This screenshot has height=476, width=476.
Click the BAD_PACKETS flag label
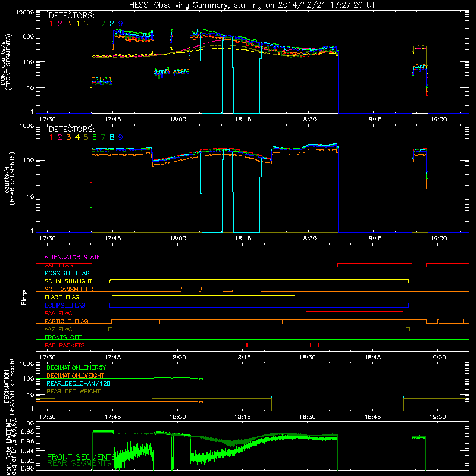pos(65,345)
